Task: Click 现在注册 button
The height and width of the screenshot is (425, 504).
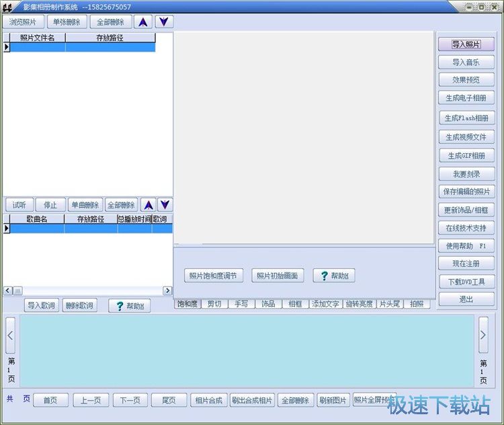Action: (466, 264)
